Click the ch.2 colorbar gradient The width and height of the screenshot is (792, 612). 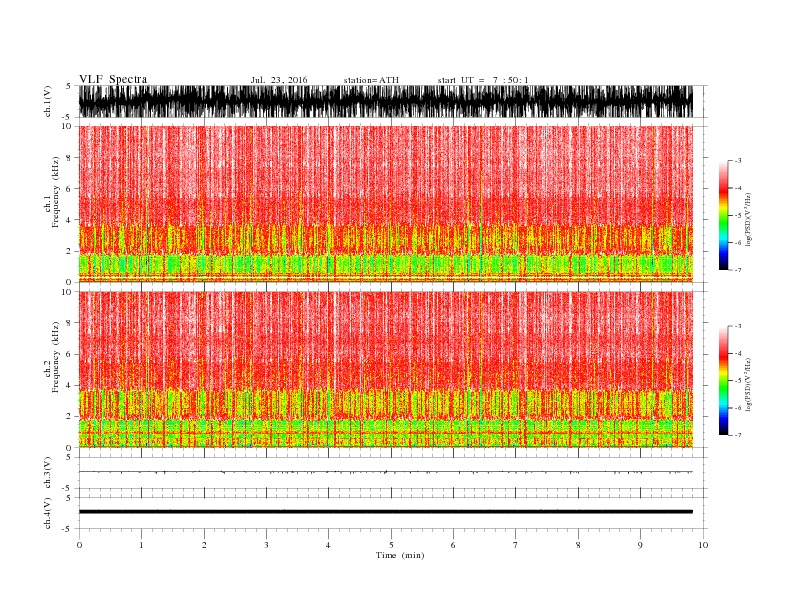tap(723, 381)
